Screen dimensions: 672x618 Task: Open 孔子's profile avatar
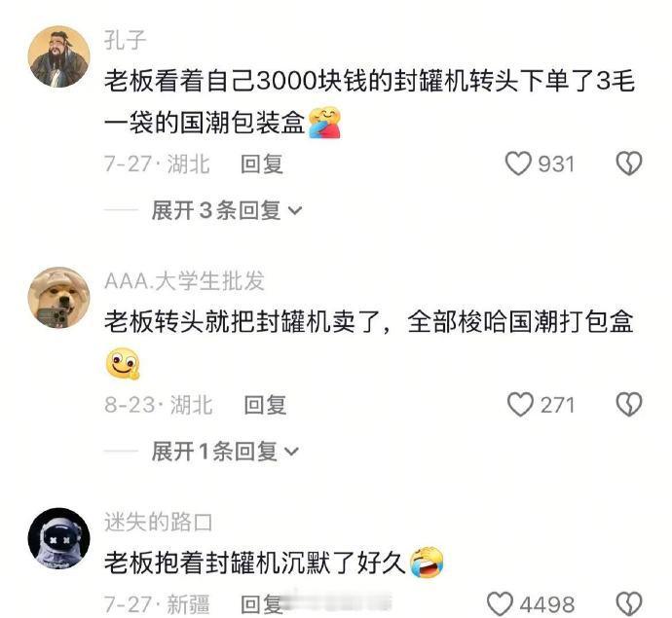pyautogui.click(x=59, y=56)
